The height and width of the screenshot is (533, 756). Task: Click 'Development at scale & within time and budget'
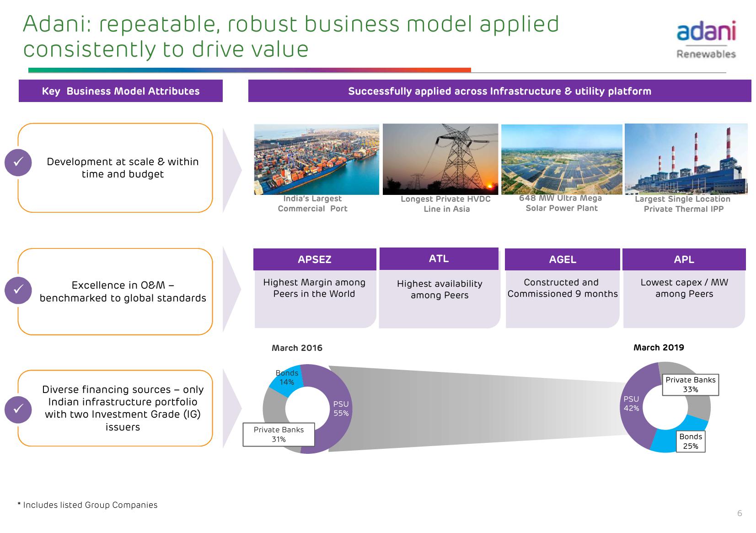123,168
